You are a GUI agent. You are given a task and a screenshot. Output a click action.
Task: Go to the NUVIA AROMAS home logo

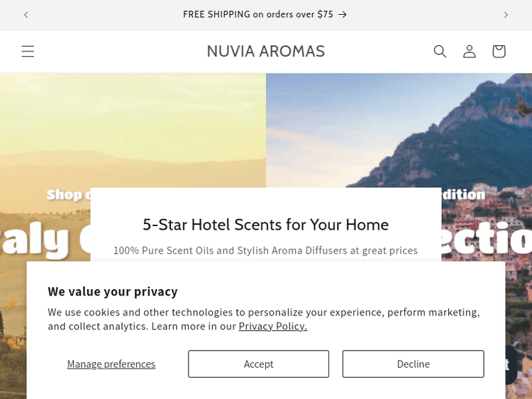[266, 51]
